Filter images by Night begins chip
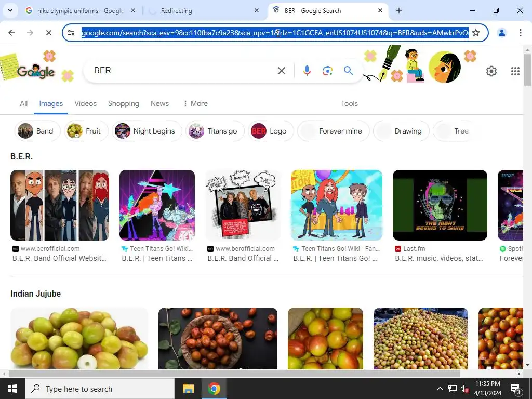 pos(147,131)
